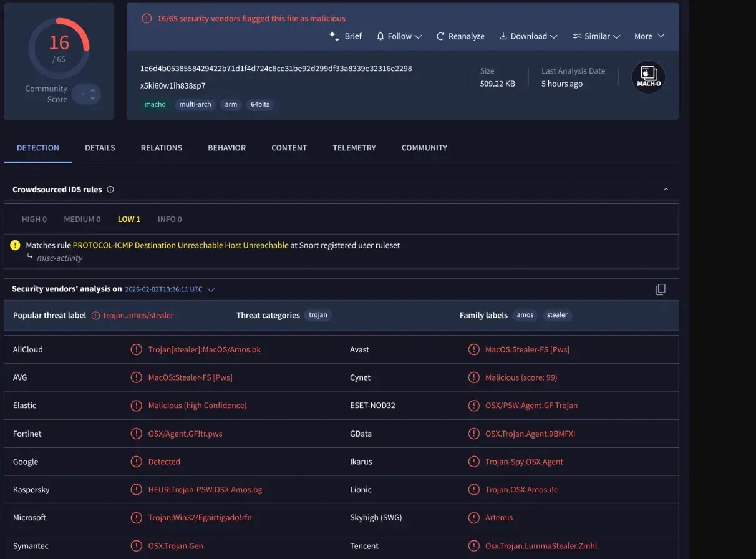The height and width of the screenshot is (559, 756).
Task: Click the macho tag
Action: 155,104
